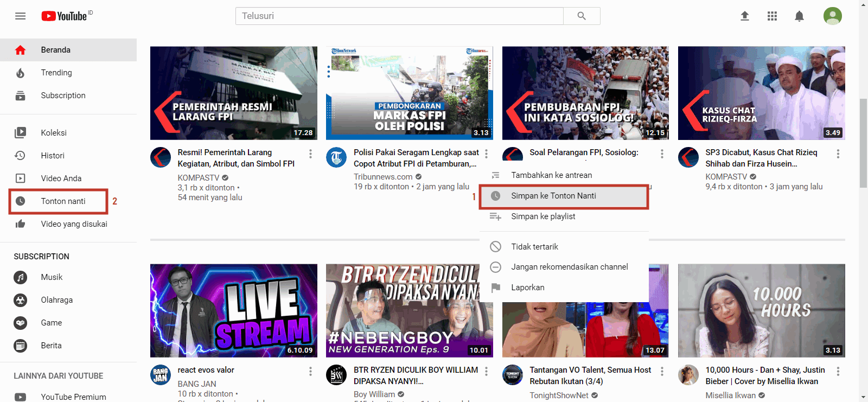
Task: Open options for react evos valor video
Action: [310, 371]
